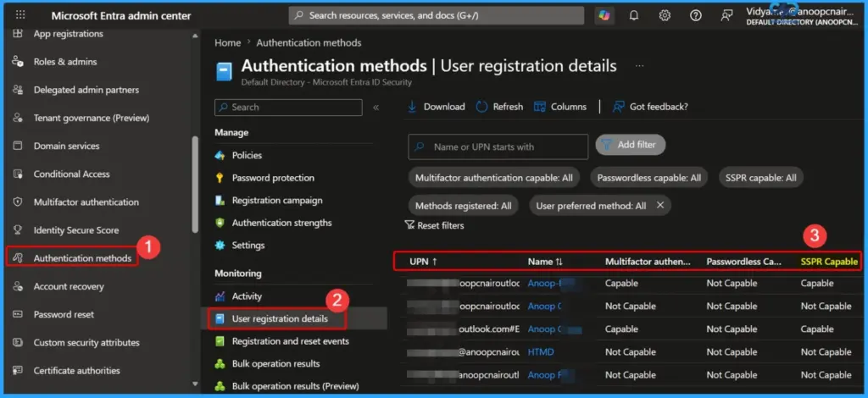The width and height of the screenshot is (868, 398).
Task: Open the HTMD user name link
Action: point(541,352)
